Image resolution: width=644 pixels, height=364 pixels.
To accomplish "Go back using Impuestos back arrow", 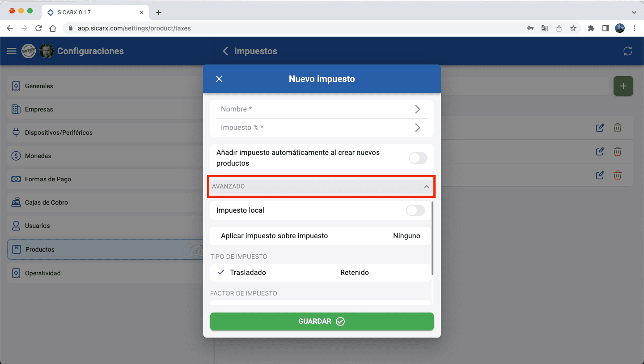I will [x=226, y=51].
